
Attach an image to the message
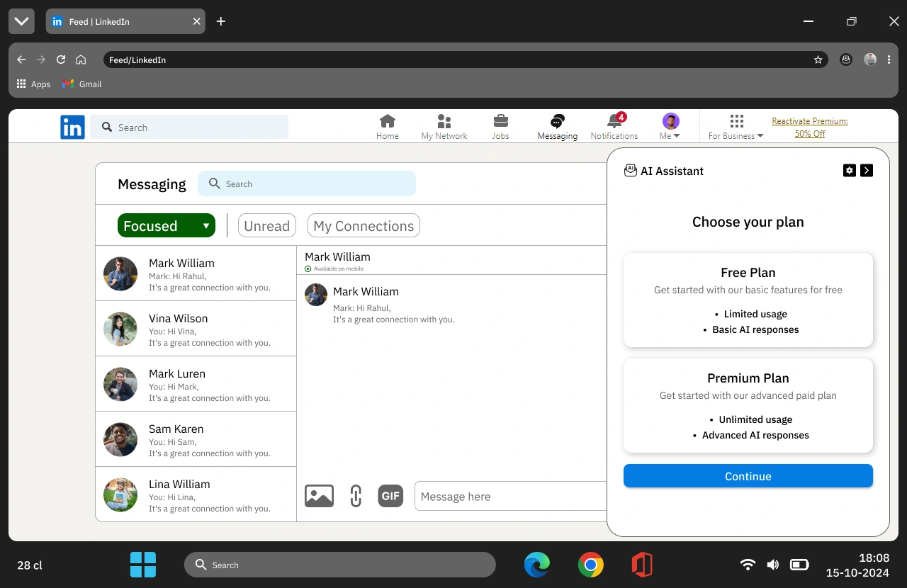(319, 496)
